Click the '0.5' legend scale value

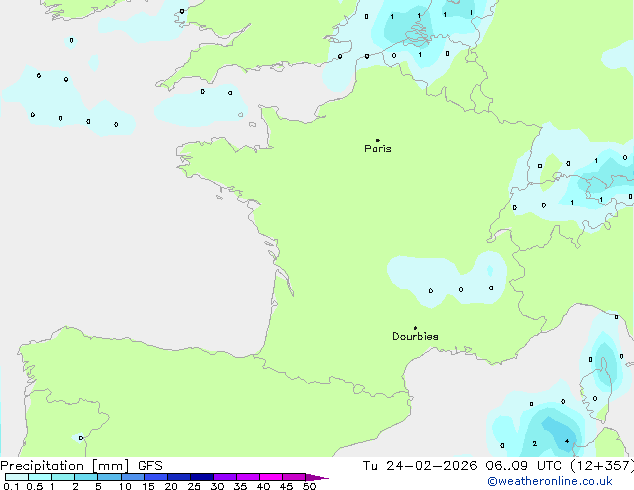(35, 486)
